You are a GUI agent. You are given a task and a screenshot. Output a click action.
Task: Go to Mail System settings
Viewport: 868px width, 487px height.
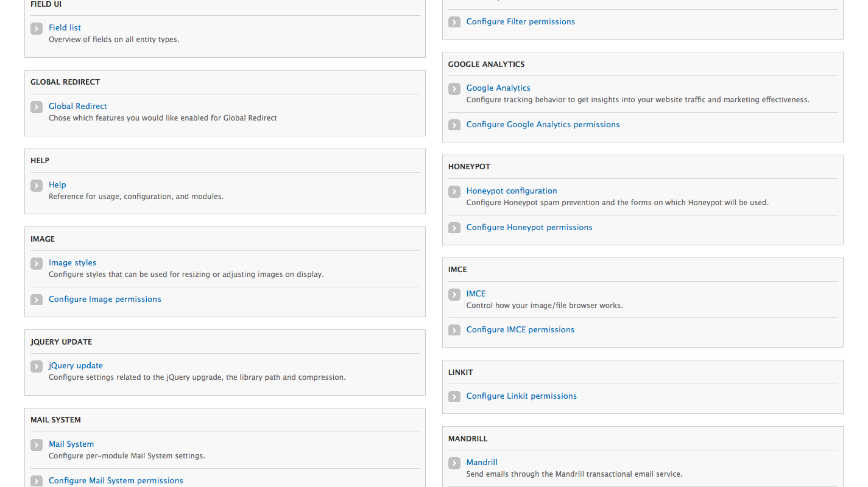71,444
